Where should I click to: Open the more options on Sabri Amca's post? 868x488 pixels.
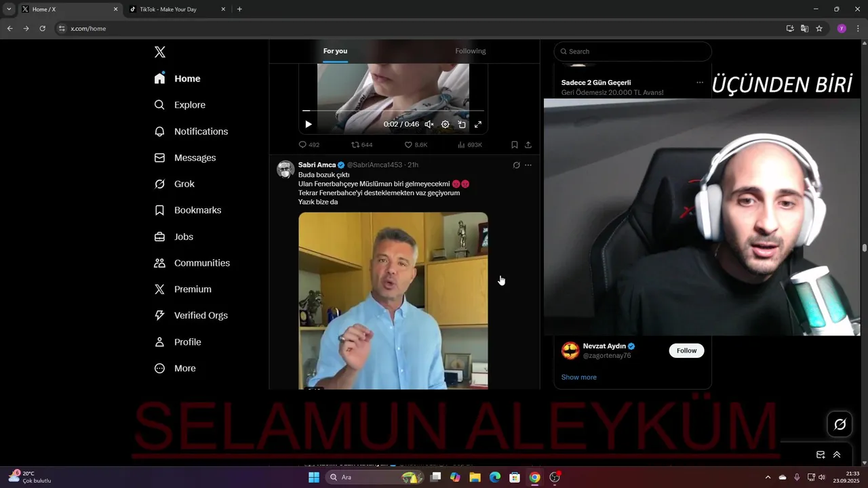tap(528, 165)
